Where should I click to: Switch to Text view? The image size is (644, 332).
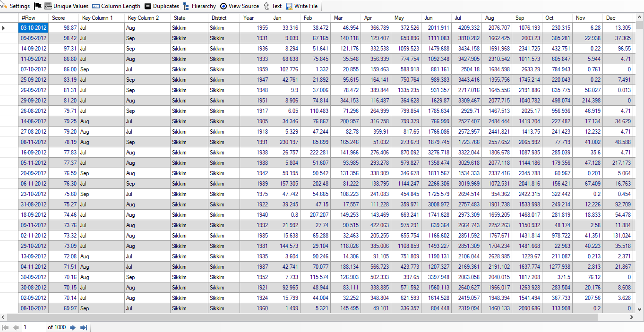pyautogui.click(x=272, y=6)
